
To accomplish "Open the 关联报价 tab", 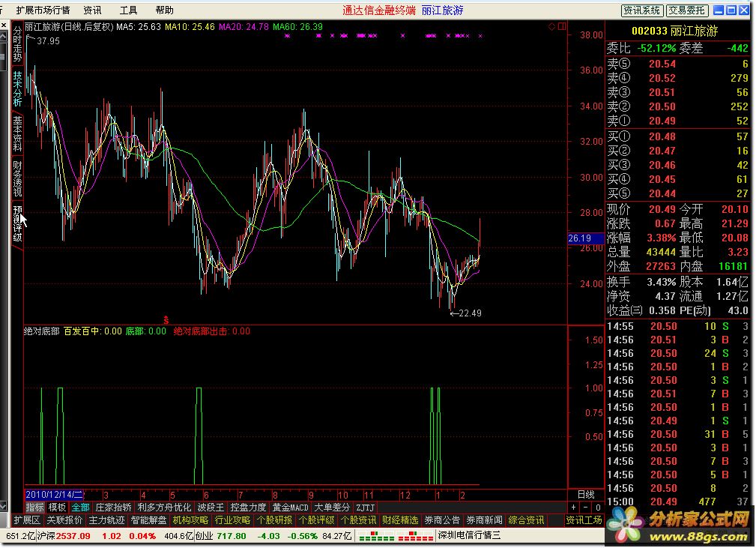I will tap(64, 520).
